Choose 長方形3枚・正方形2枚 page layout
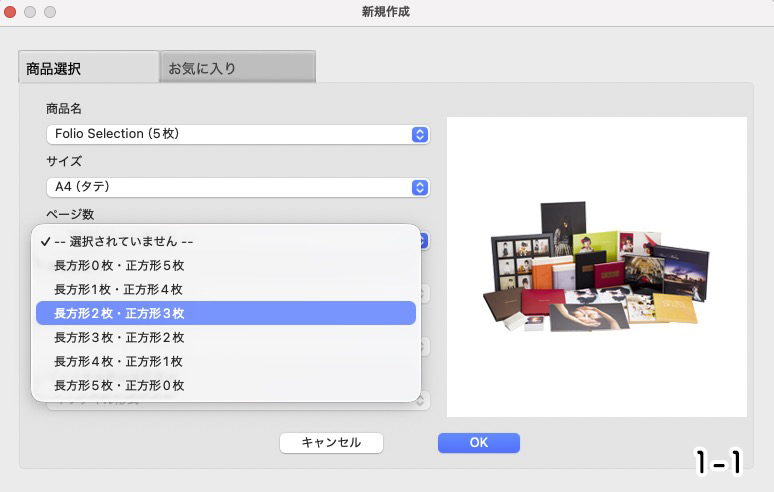The image size is (774, 492). coord(119,337)
